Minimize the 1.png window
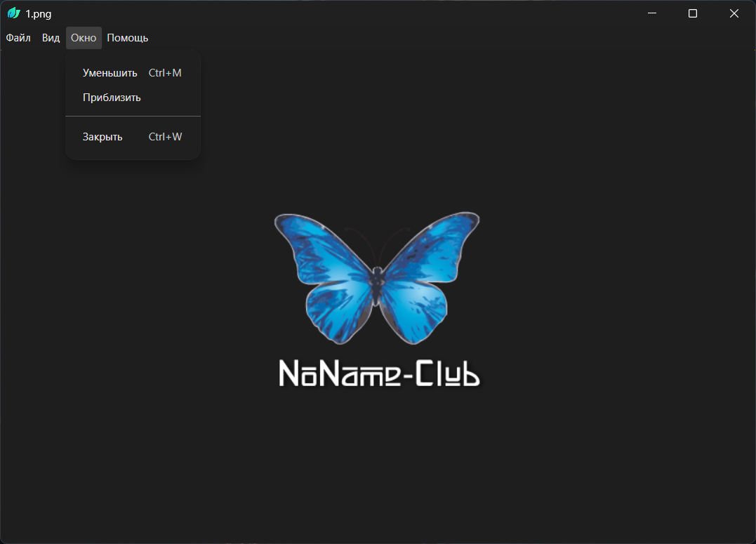 click(x=652, y=13)
